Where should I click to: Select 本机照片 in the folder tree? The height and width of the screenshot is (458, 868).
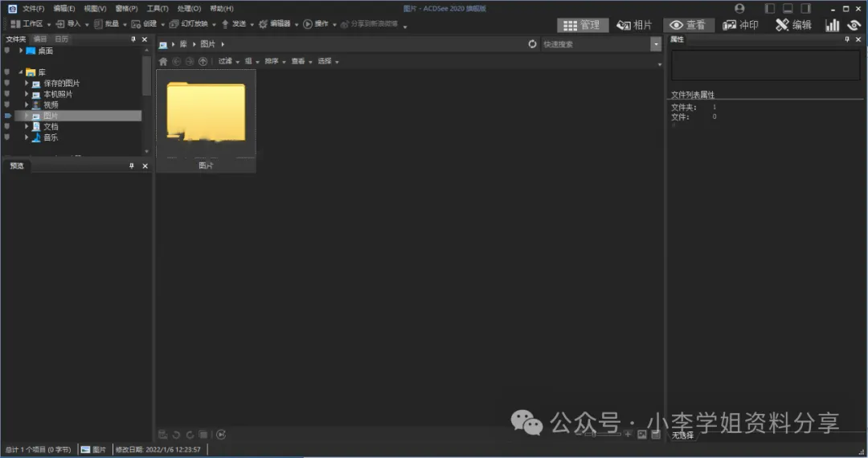point(58,94)
